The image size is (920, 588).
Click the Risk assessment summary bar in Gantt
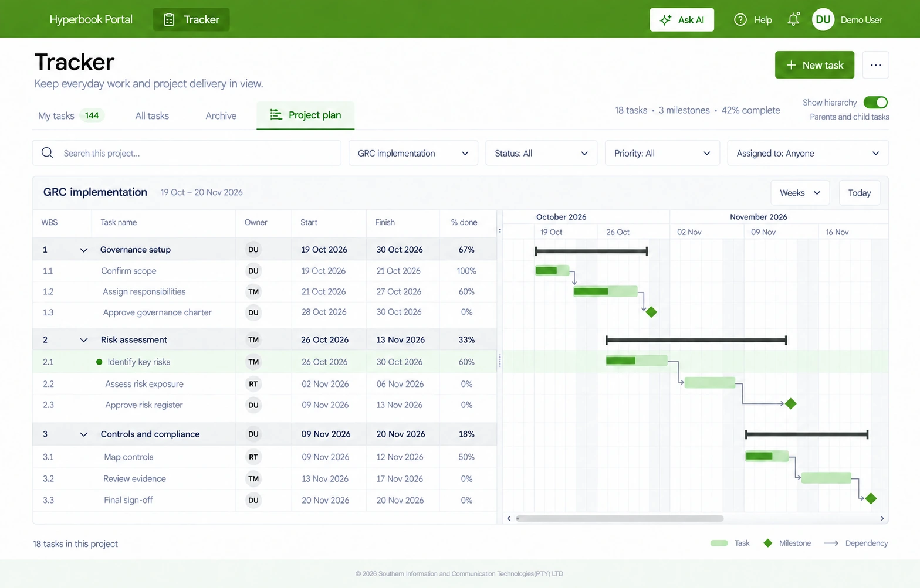click(696, 340)
